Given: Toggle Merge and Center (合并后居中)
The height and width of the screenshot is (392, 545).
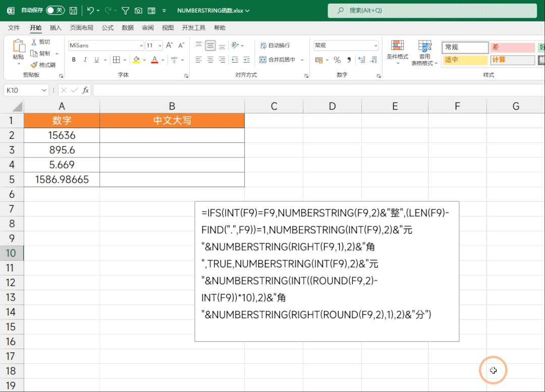Looking at the screenshot, I should pyautogui.click(x=278, y=60).
